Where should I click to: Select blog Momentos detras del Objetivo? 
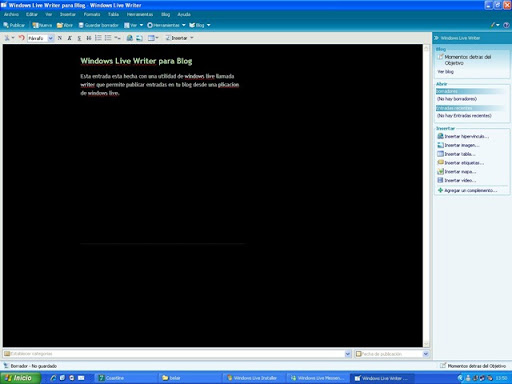467,60
